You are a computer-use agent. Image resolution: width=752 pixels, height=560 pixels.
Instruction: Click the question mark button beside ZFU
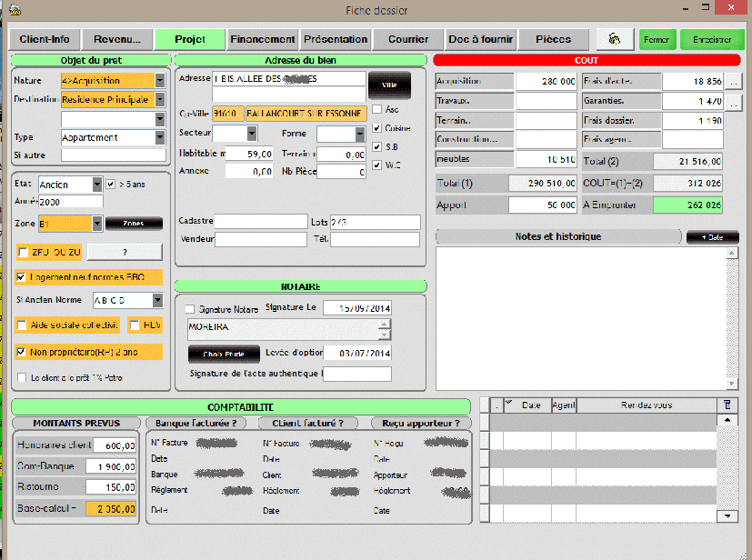[124, 252]
